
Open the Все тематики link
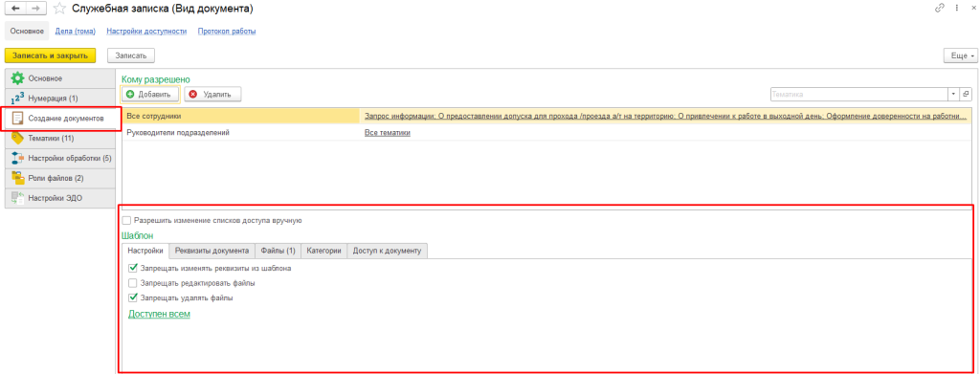tap(388, 133)
